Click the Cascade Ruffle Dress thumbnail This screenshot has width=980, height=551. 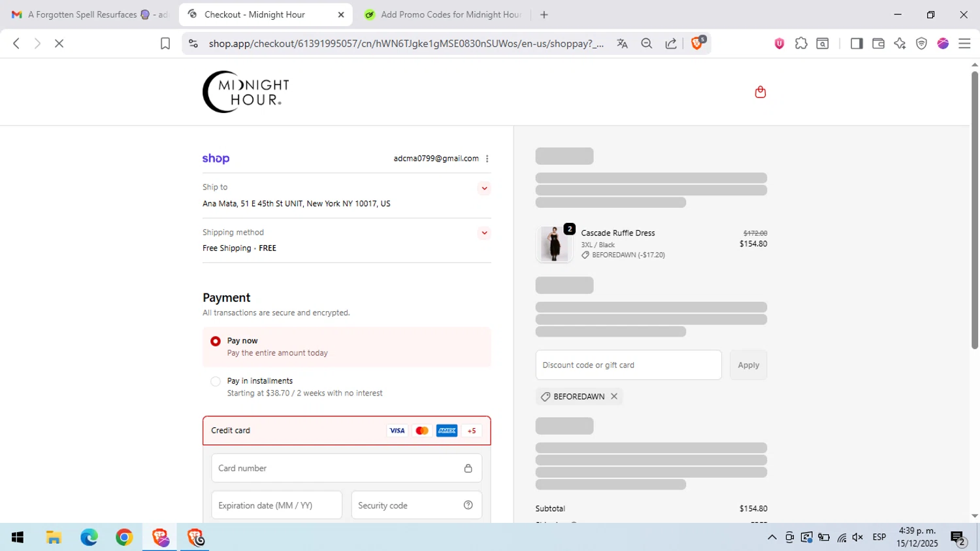click(554, 244)
